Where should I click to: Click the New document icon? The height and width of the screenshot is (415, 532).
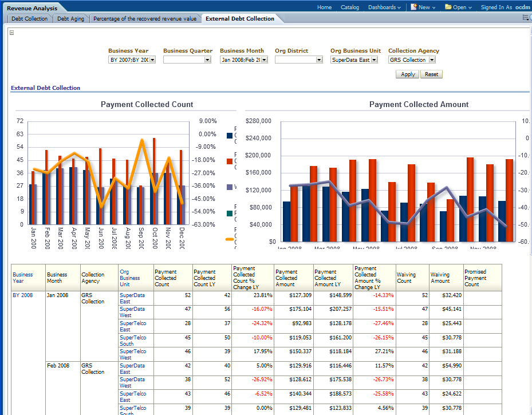[414, 7]
